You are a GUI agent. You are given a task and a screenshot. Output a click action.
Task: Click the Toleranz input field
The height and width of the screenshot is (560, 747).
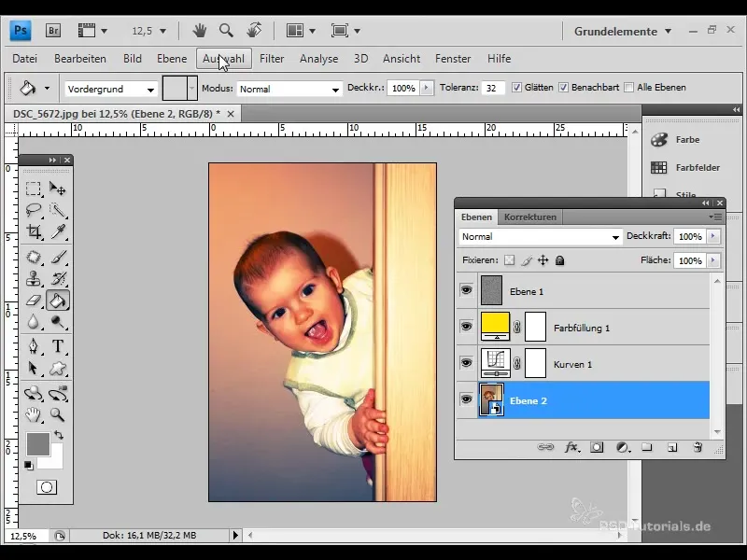[493, 88]
